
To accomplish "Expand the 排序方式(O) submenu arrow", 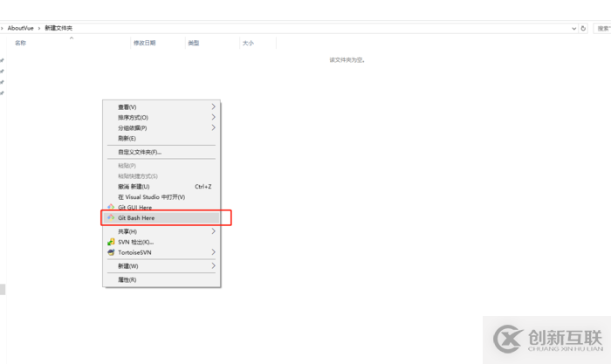I will [x=213, y=117].
